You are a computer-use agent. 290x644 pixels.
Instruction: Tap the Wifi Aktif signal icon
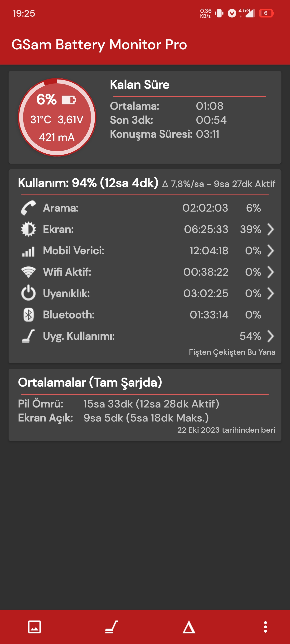pyautogui.click(x=29, y=272)
